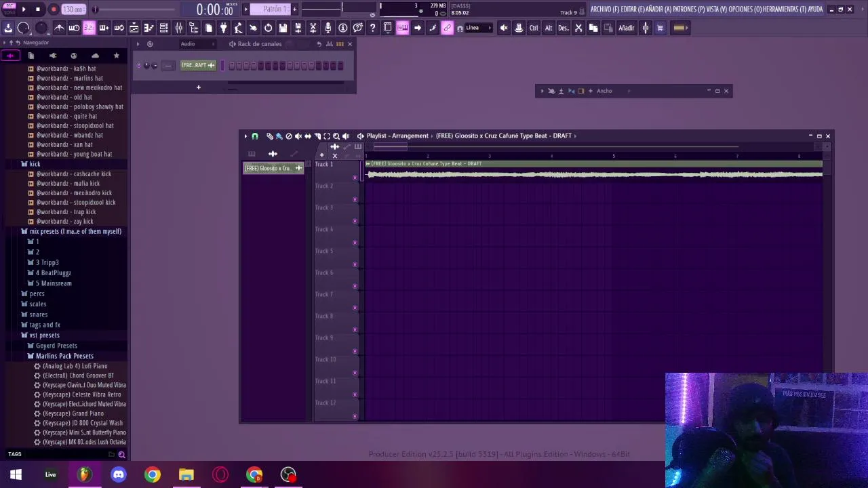
Task: Click the mute speaker icon in toolbar
Action: [503, 28]
